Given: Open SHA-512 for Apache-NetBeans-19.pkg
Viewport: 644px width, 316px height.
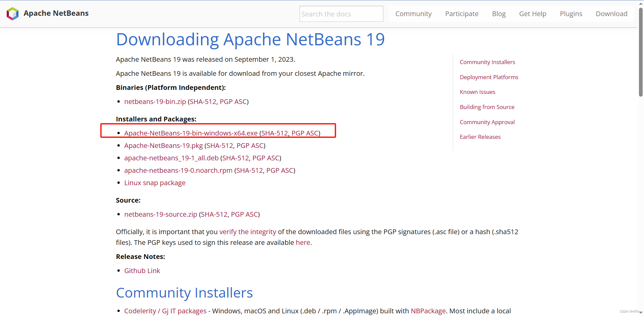Looking at the screenshot, I should (220, 146).
